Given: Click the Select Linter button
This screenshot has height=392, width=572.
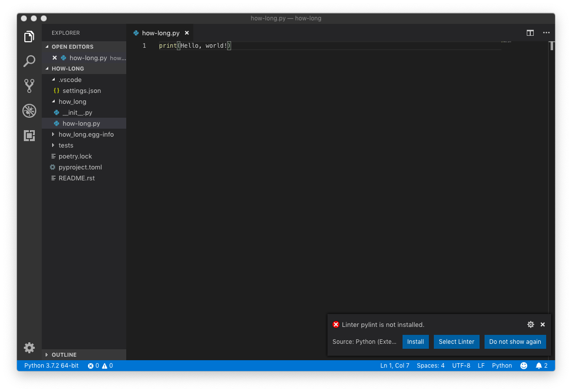Looking at the screenshot, I should (x=456, y=342).
